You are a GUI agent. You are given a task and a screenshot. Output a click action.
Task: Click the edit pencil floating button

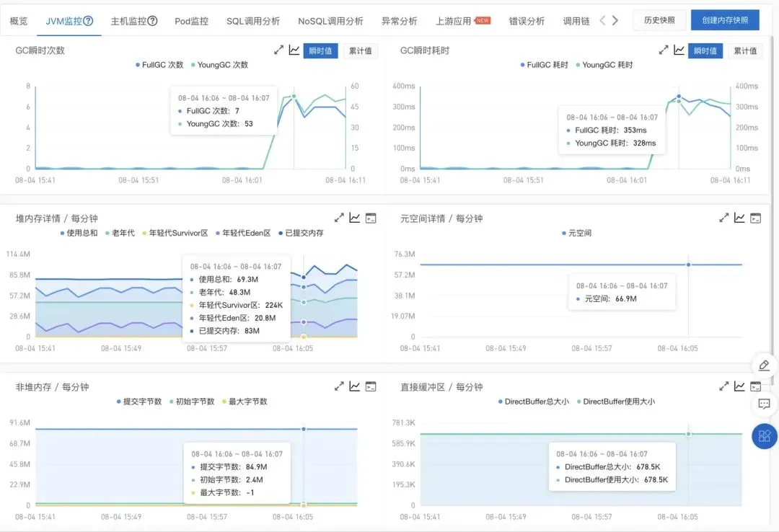pyautogui.click(x=764, y=365)
